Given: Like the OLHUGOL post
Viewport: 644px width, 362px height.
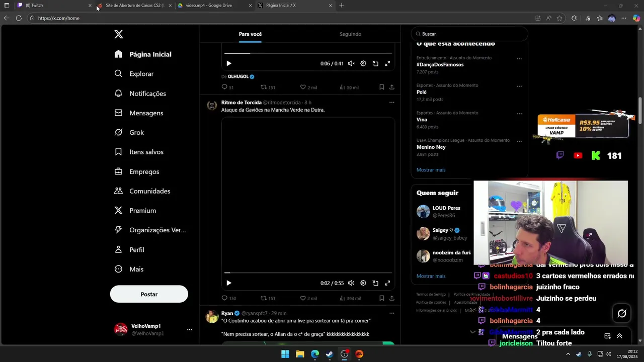Looking at the screenshot, I should pos(308,87).
